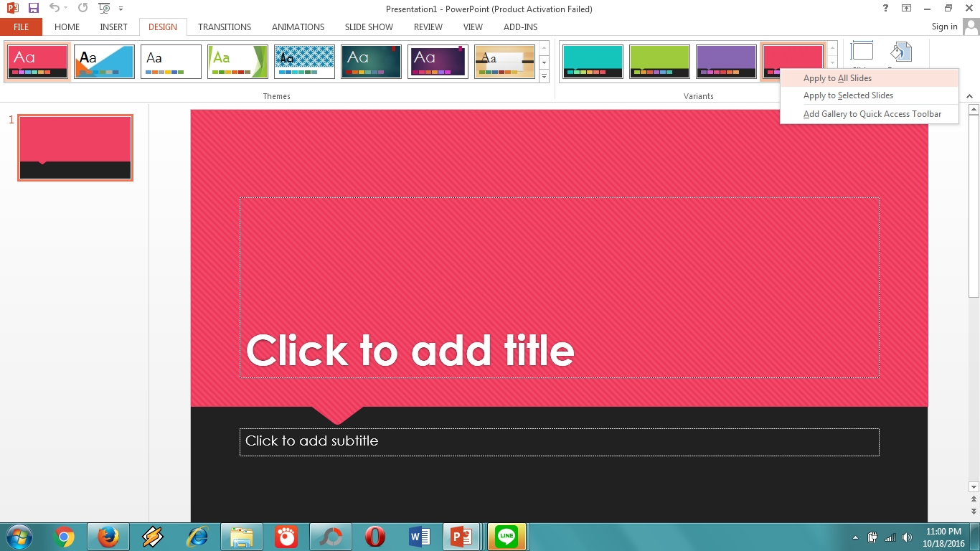Switch to the INSERT tab
This screenshot has height=551, width=980.
(113, 27)
